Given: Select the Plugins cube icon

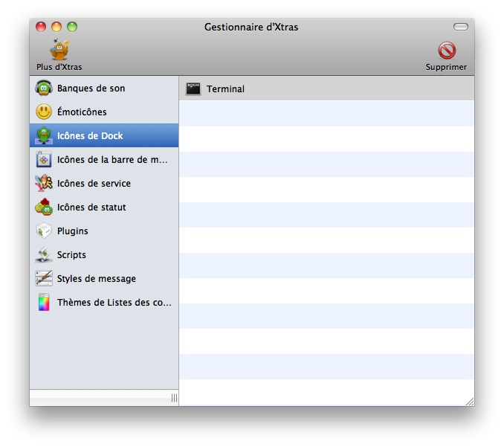Looking at the screenshot, I should 44,231.
